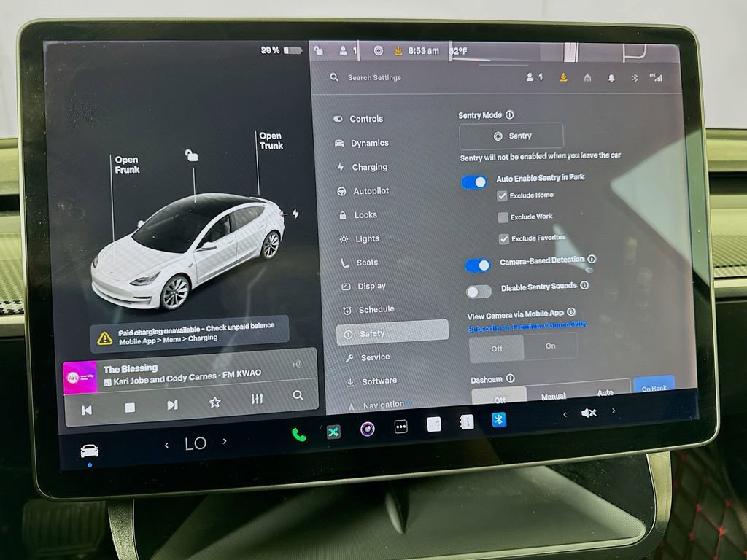
Task: Open Display settings menu
Action: (364, 286)
